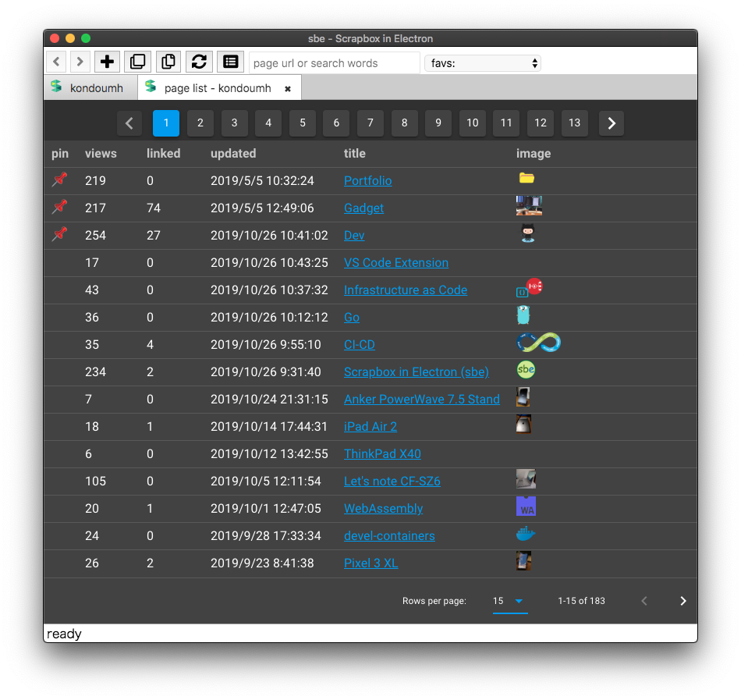Click the duplicate tab icon in the toolbar
This screenshot has width=741, height=700.
click(x=137, y=62)
